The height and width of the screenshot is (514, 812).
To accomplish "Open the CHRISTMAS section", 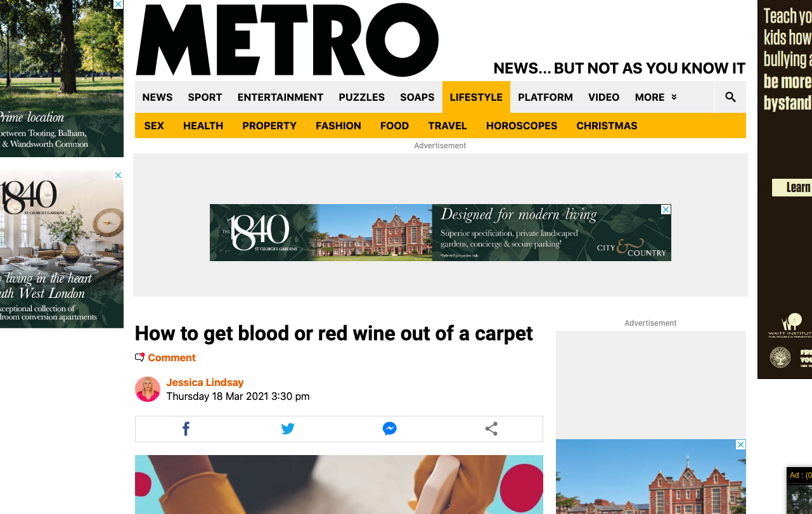I will 607,125.
